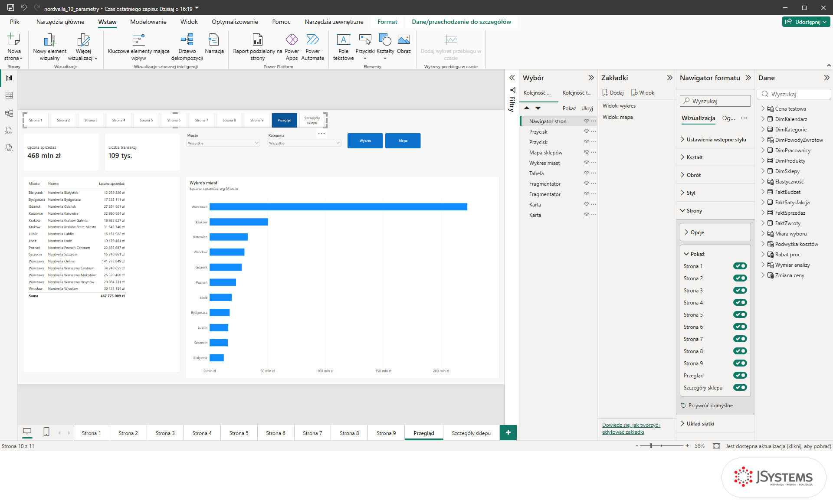Click Przywróć domyślne reset button
833x504 pixels.
click(x=707, y=406)
